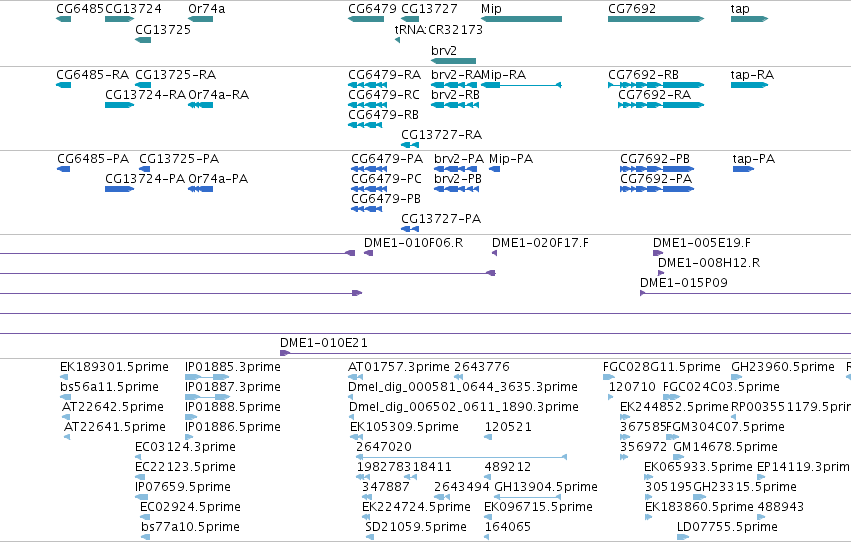Click the CG7692 gene feature
Screen dimensions: 851x542
point(656,19)
